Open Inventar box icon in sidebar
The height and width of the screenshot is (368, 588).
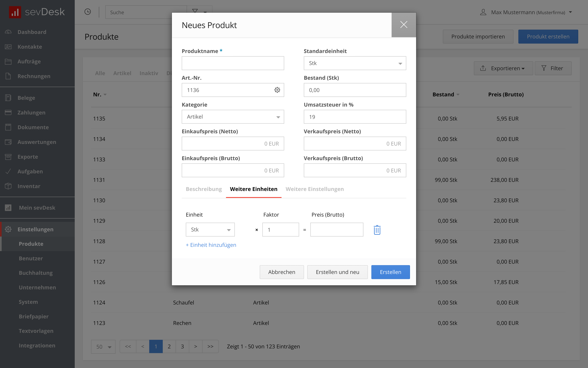click(x=8, y=186)
